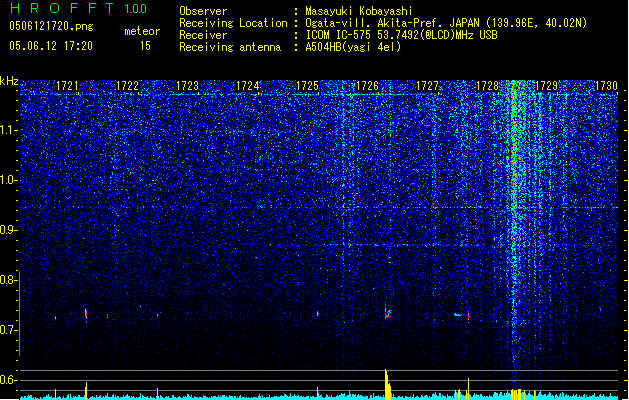This screenshot has width=629, height=400.
Task: Click receiver value ICOM IC-575 53.7492 MHz USB
Action: click(x=401, y=35)
